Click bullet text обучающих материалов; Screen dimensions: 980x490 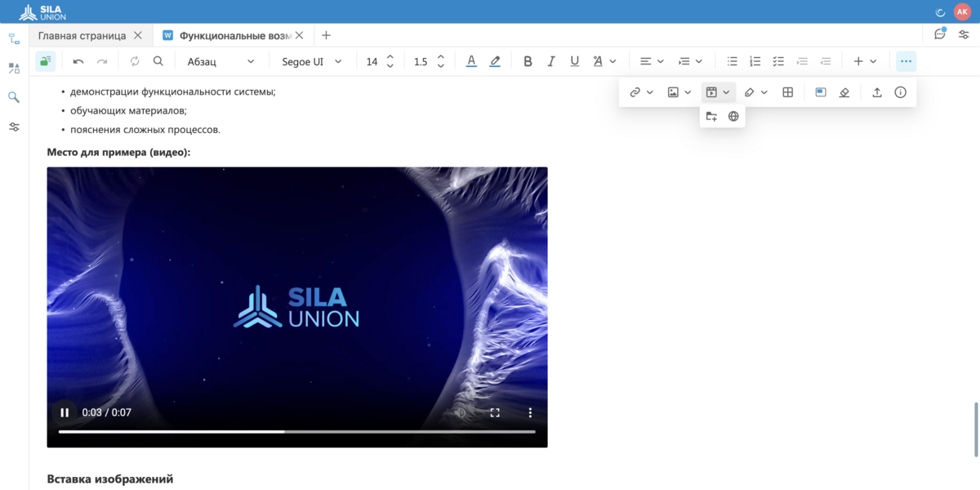click(128, 110)
